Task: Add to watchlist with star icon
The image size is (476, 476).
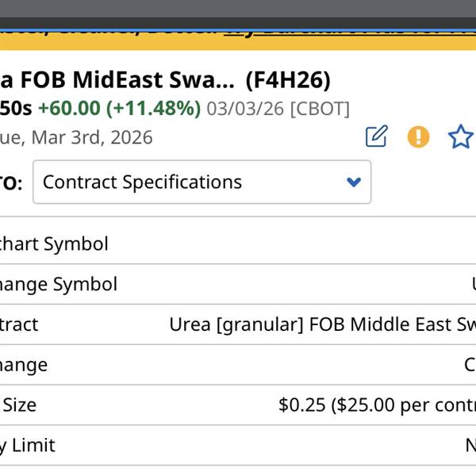Action: [460, 136]
